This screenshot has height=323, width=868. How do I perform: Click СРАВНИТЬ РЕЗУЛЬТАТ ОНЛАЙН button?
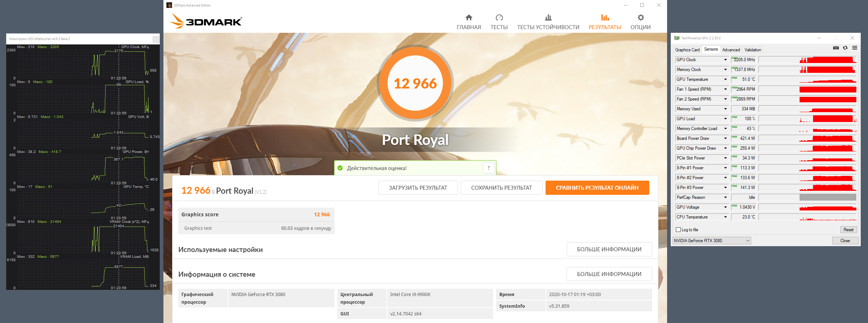coord(597,188)
